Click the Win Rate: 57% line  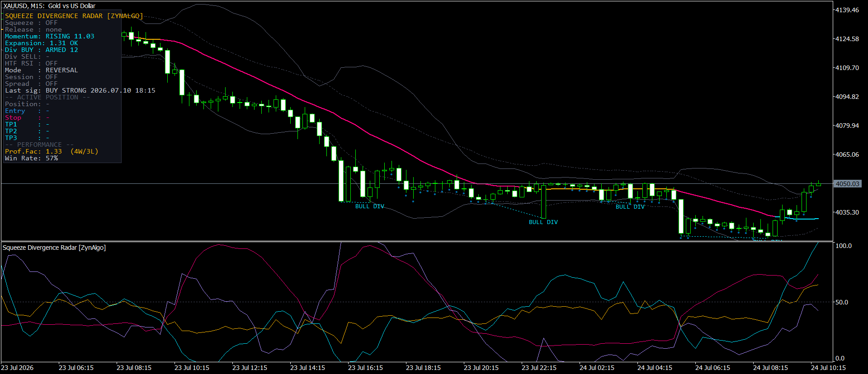(32, 158)
